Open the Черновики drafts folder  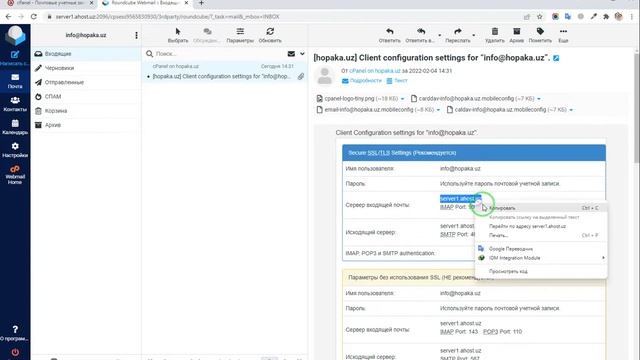pos(86,68)
